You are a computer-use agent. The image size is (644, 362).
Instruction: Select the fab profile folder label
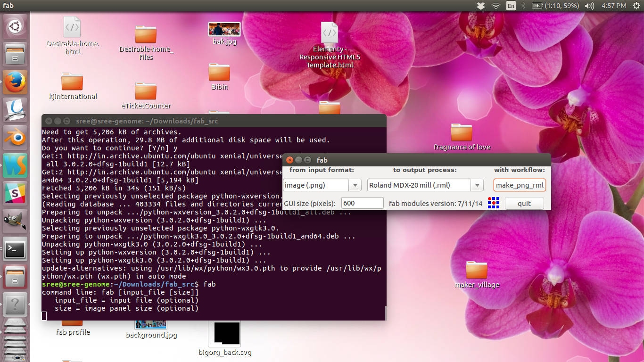[73, 332]
